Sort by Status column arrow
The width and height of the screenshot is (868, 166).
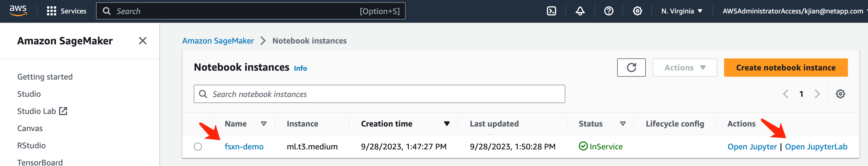pyautogui.click(x=623, y=124)
